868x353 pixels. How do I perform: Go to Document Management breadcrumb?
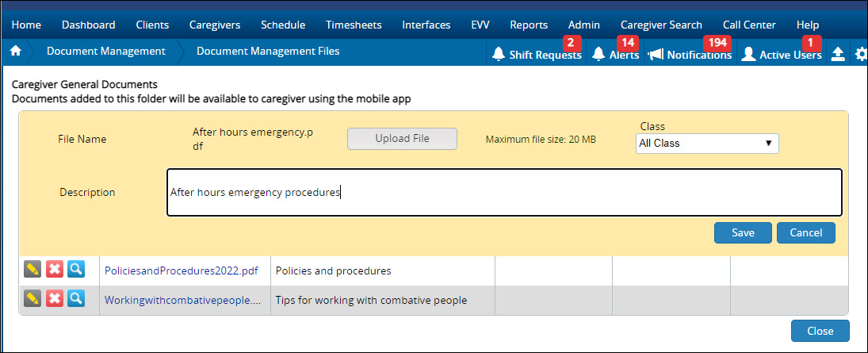point(105,51)
